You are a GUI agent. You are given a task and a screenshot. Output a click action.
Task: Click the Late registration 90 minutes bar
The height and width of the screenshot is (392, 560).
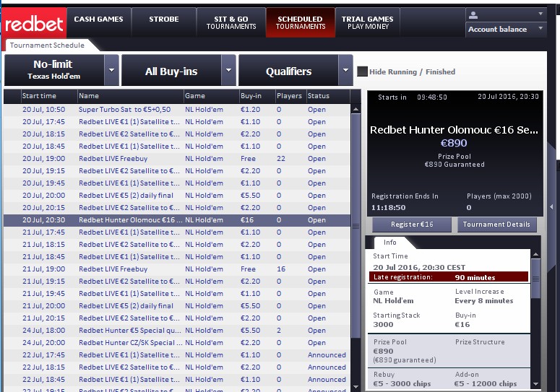click(x=449, y=277)
